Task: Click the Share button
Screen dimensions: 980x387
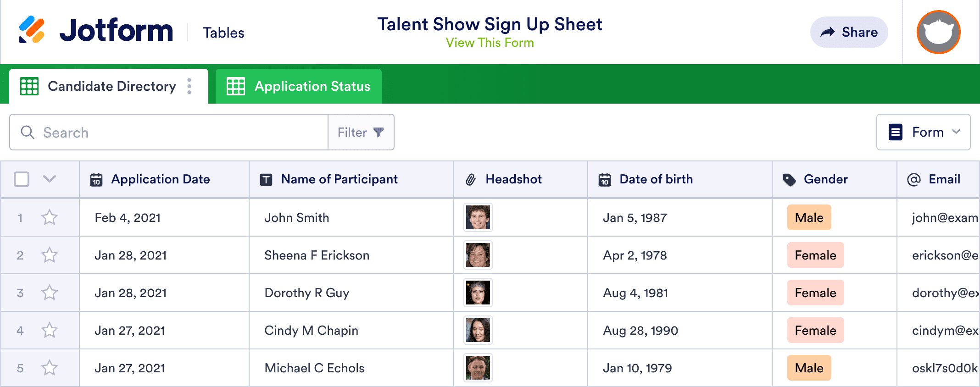Action: click(x=849, y=32)
